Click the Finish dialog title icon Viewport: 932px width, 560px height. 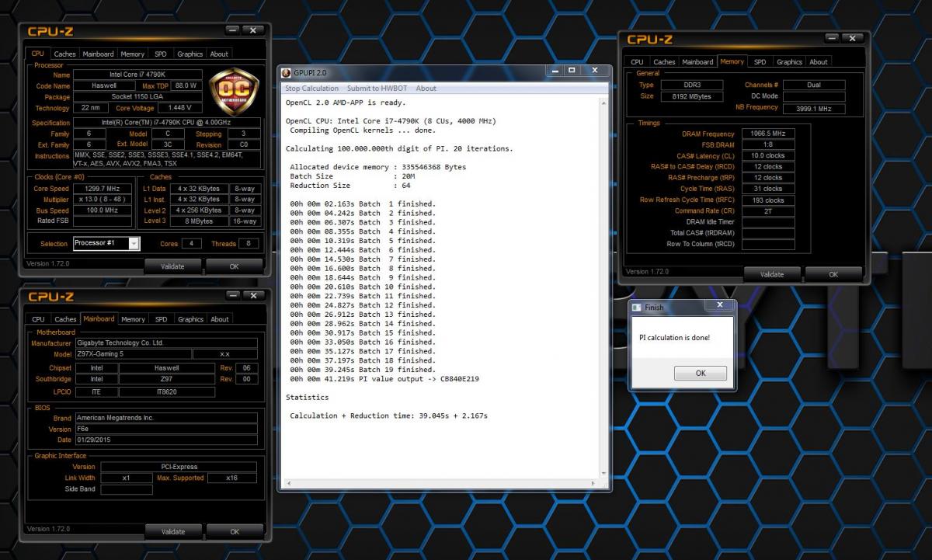pos(638,308)
